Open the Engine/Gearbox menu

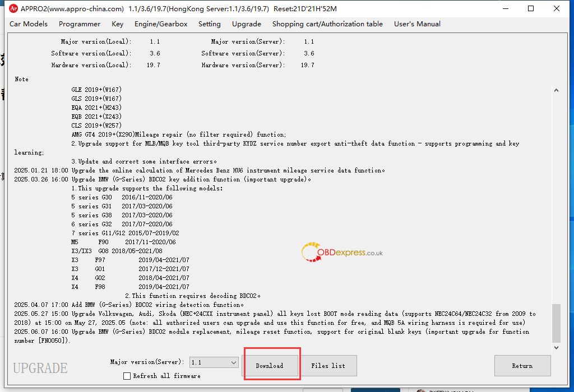[161, 24]
